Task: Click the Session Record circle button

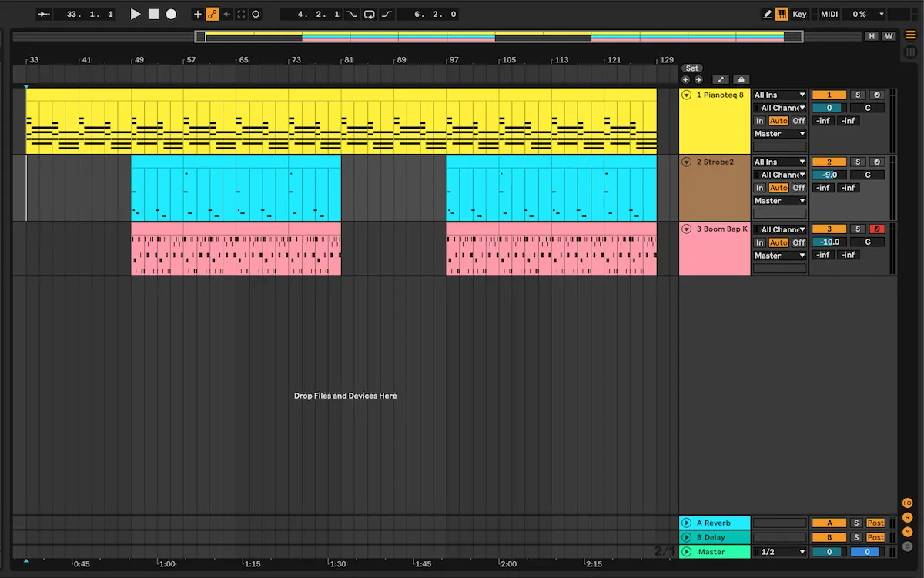Action: (x=256, y=14)
